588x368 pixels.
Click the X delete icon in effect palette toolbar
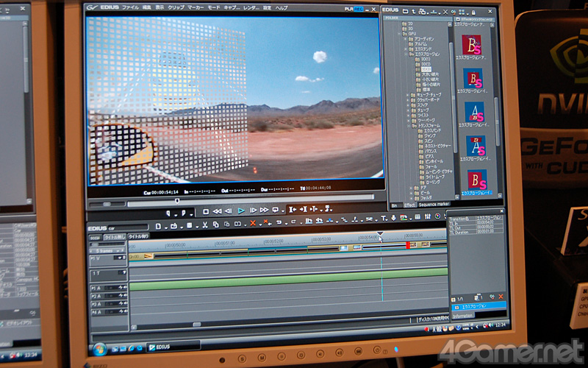point(445,12)
